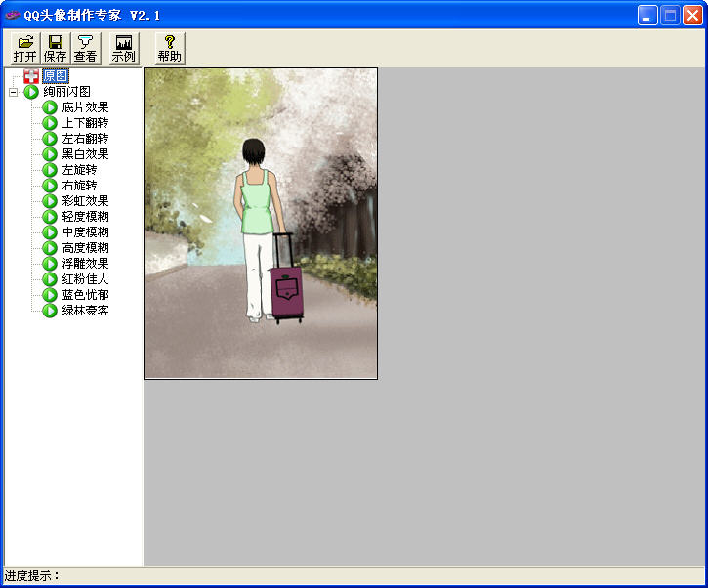708x588 pixels.
Task: Open the 示例 (Example) toolbar button
Action: tap(124, 48)
